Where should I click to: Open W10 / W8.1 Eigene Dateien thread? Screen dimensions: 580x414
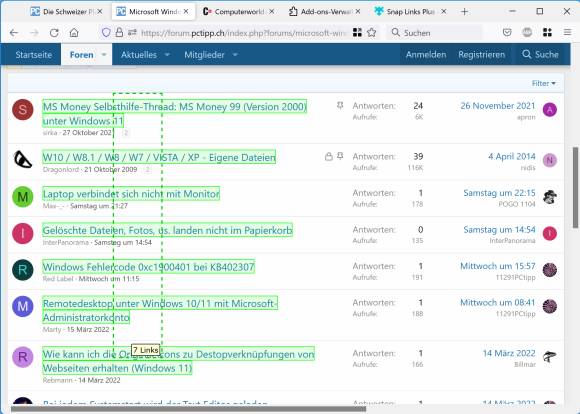click(159, 157)
